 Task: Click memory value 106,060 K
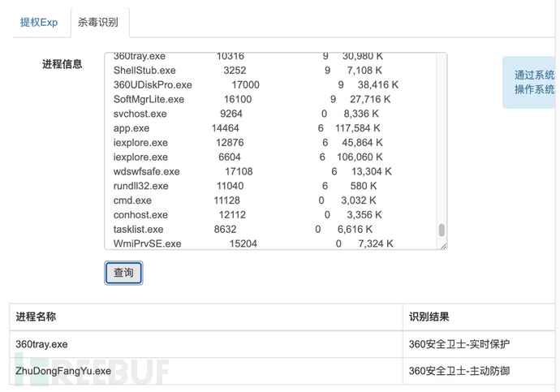(360, 157)
